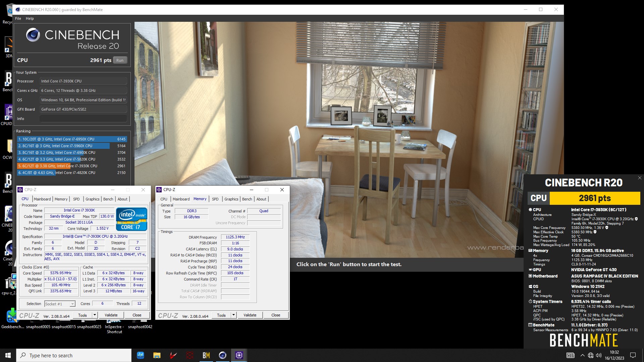Open Cinebench taskbar icon
The image size is (644, 362).
coord(222,355)
